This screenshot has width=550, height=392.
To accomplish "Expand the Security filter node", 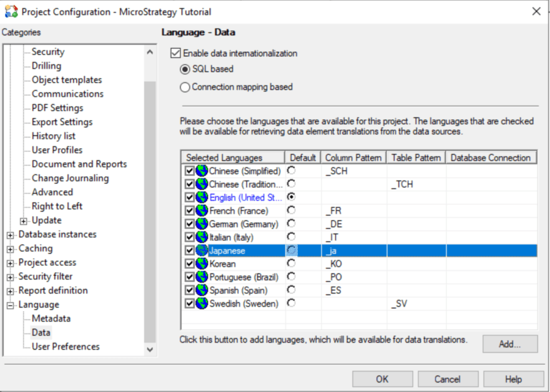I will [10, 277].
